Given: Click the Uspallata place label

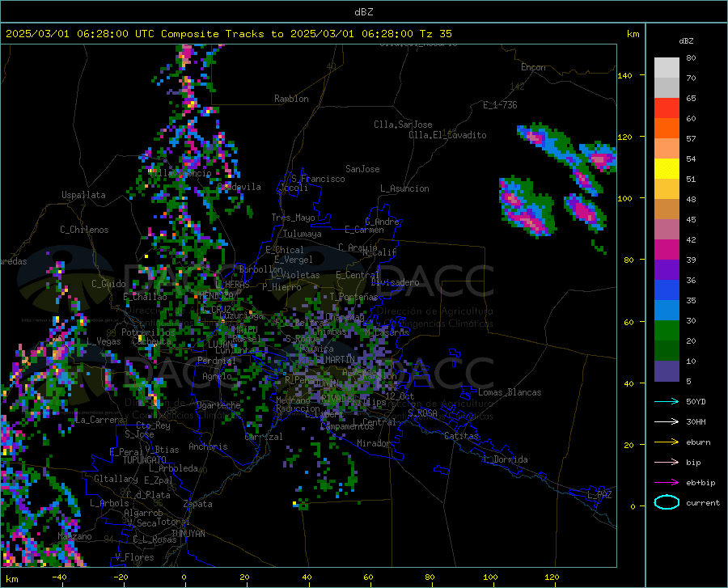Looking at the screenshot, I should click(83, 195).
